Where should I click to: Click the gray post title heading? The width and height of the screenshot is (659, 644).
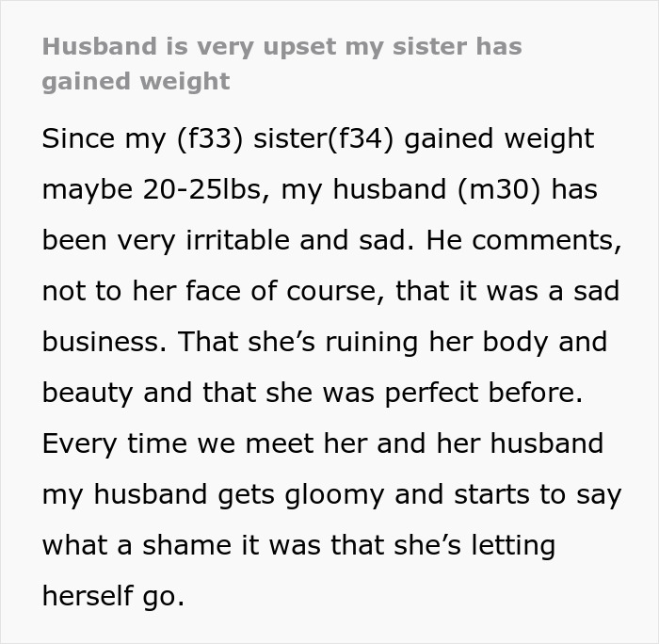point(281,63)
